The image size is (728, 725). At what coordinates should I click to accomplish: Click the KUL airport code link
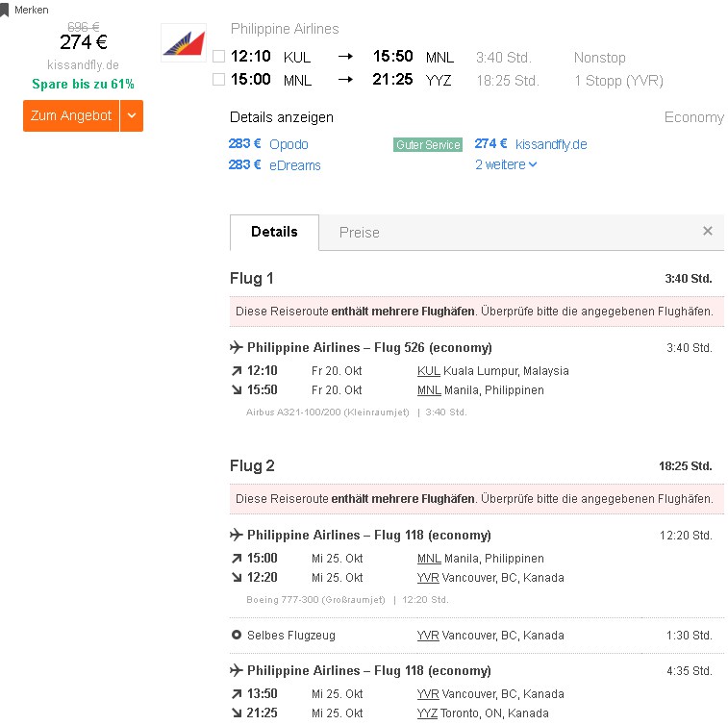(x=429, y=371)
